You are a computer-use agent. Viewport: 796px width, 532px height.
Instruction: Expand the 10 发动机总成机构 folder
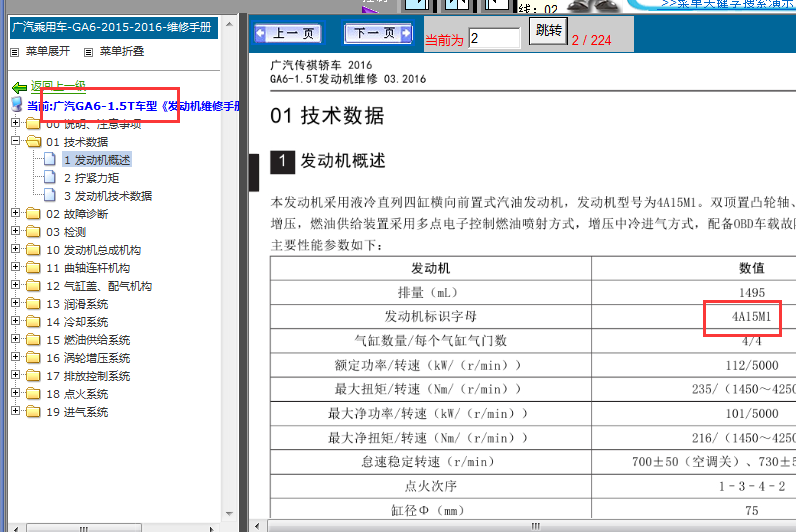point(16,249)
